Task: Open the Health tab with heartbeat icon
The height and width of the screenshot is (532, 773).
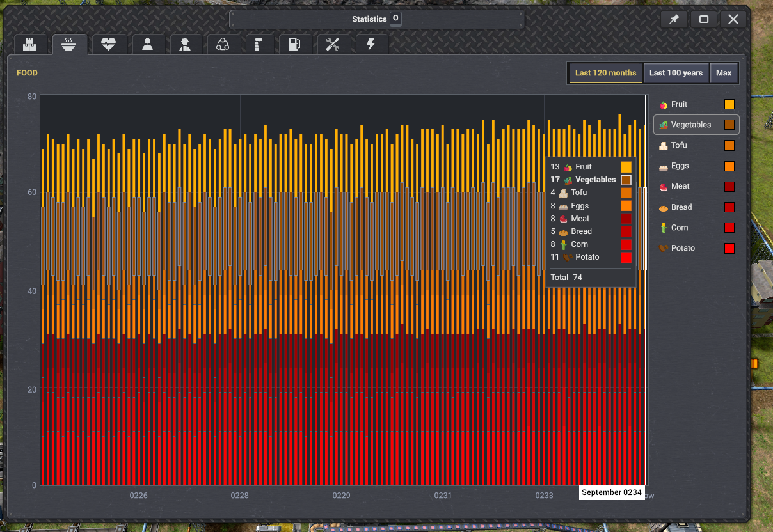Action: (108, 45)
